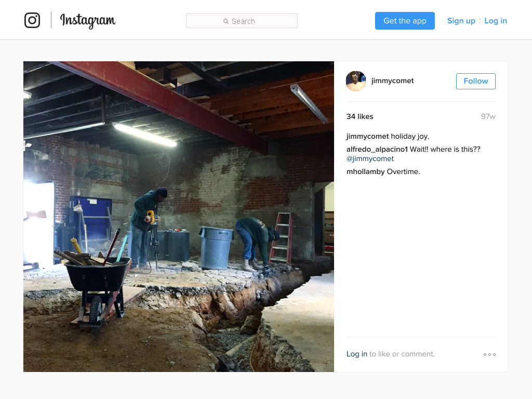Click the @jimmycomet mention link
The width and height of the screenshot is (532, 399).
(370, 158)
